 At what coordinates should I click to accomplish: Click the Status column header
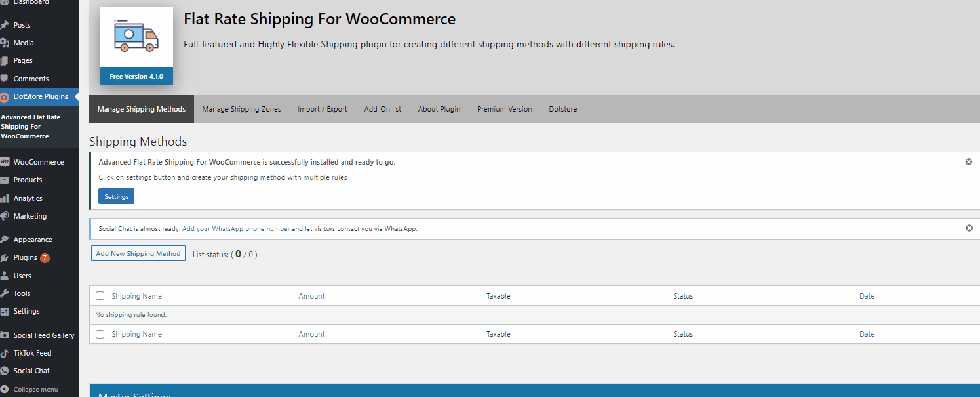click(683, 296)
